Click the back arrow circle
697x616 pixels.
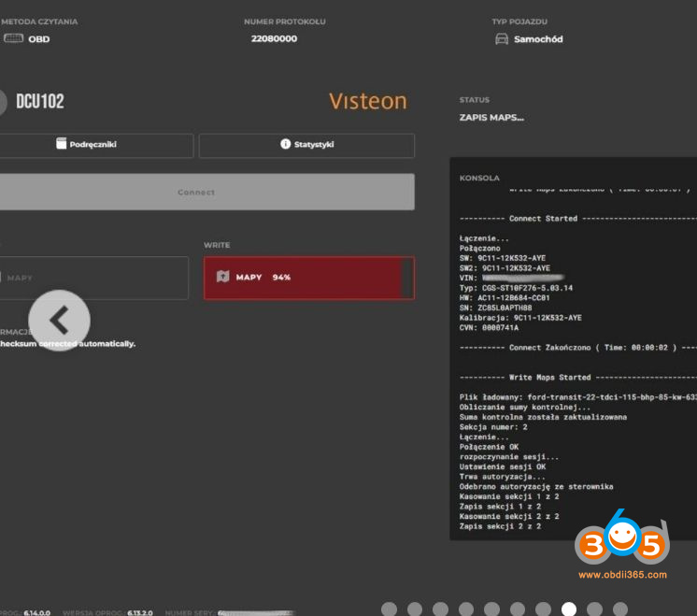tap(59, 321)
